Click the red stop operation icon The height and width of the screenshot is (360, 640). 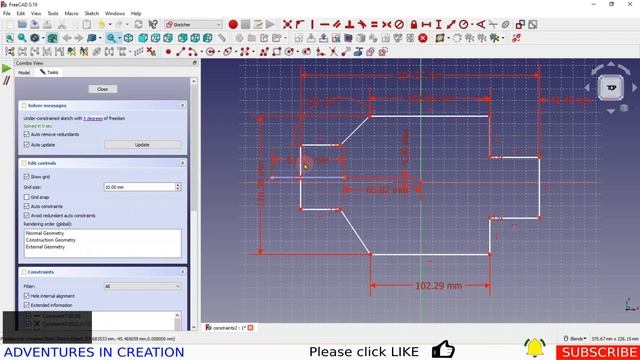coord(423,38)
